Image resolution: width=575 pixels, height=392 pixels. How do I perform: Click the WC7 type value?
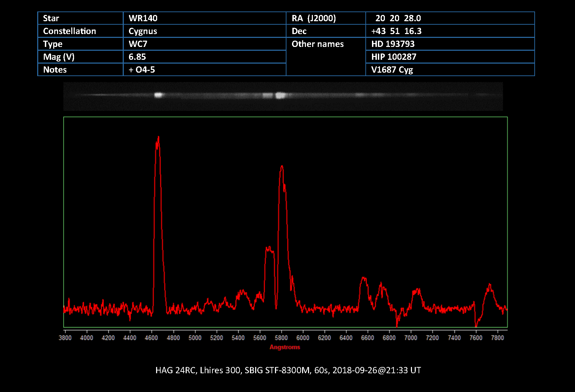coord(138,44)
